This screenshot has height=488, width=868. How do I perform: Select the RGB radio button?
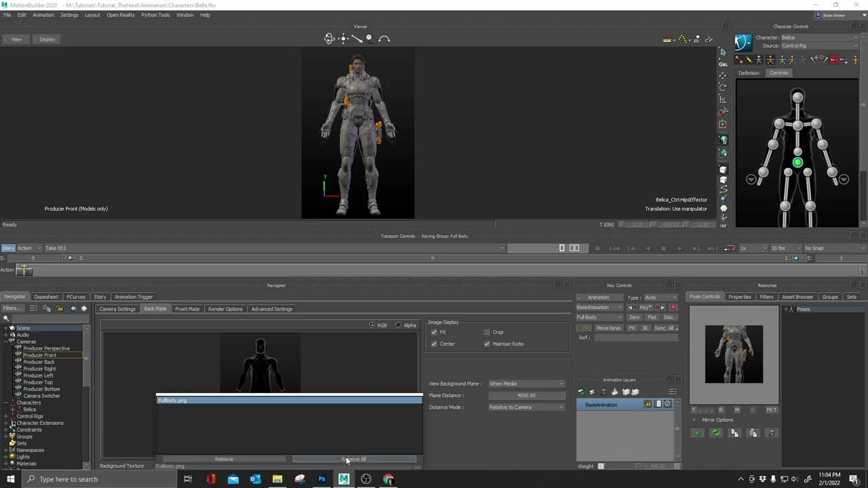pyautogui.click(x=372, y=325)
